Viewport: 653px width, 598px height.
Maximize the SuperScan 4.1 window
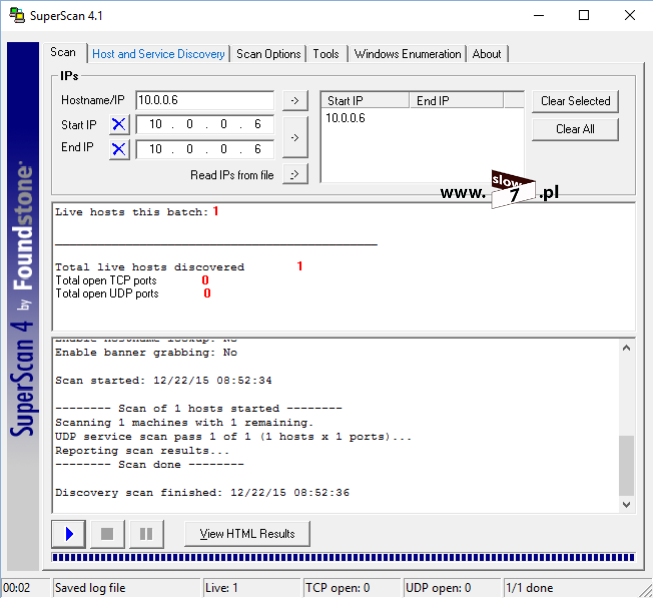[x=584, y=15]
